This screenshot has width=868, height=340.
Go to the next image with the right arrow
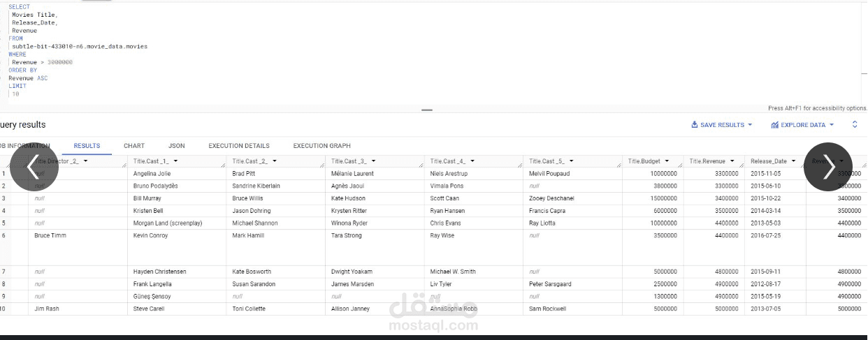tap(828, 167)
